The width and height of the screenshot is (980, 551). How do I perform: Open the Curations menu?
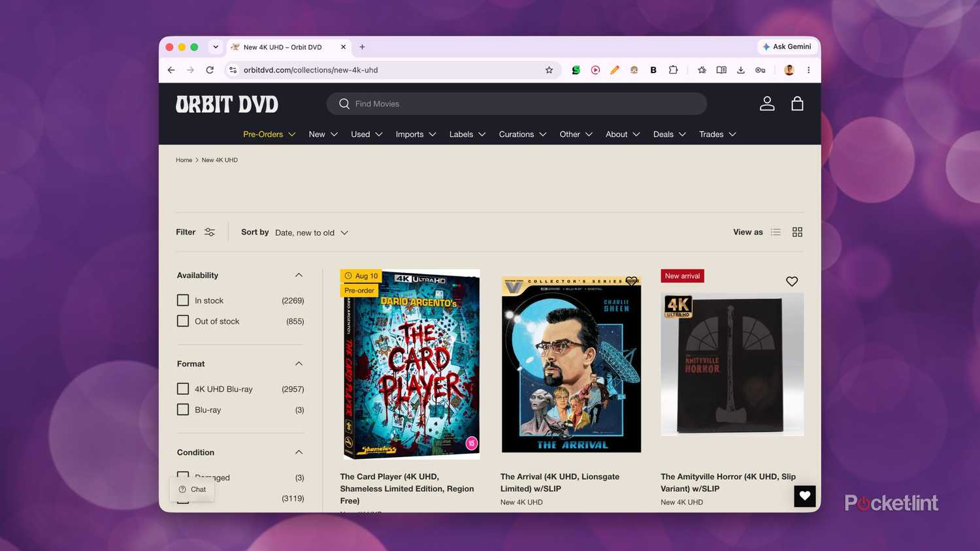pyautogui.click(x=523, y=134)
